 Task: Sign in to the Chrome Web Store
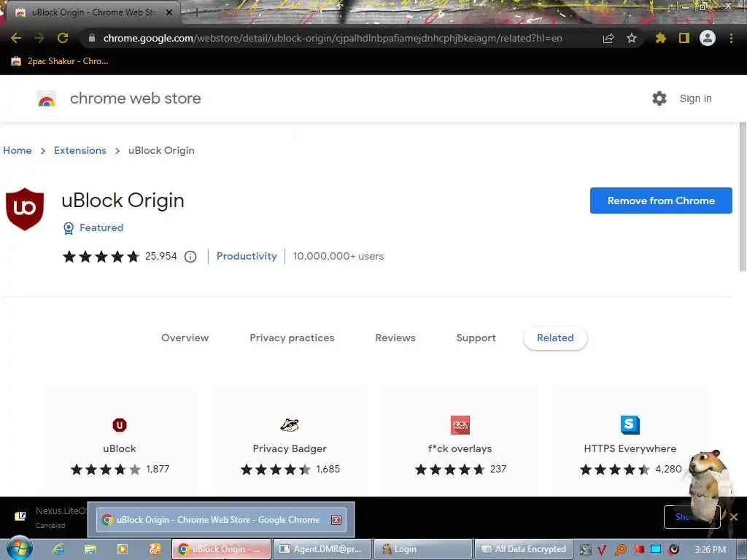click(x=695, y=98)
